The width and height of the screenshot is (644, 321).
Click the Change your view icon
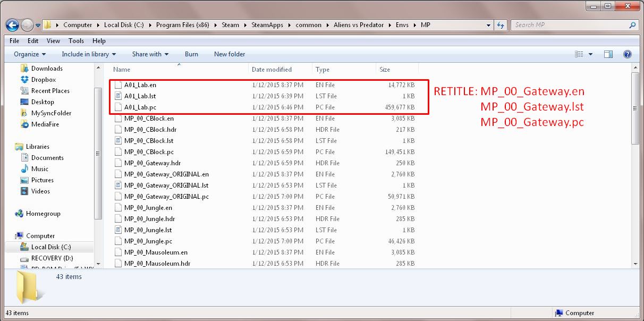pyautogui.click(x=579, y=54)
